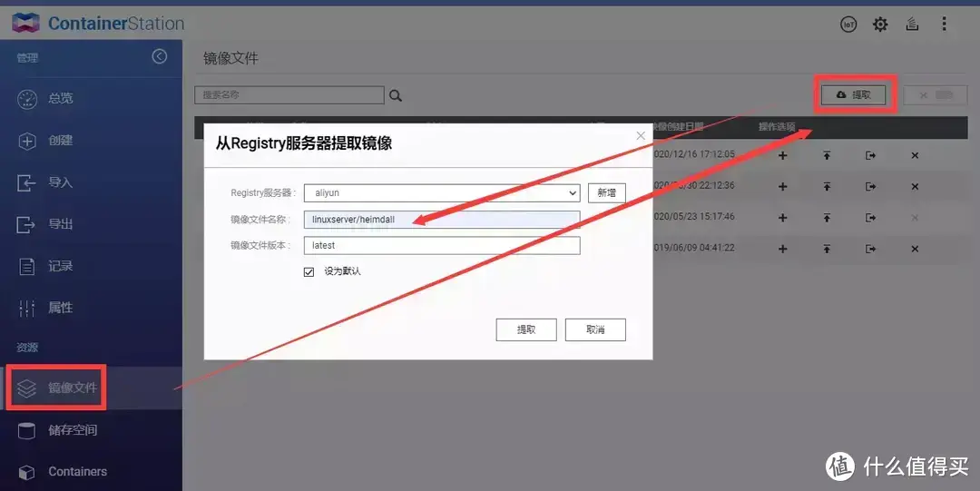Open the three-dot more options menu
This screenshot has height=491, width=980.
[945, 25]
